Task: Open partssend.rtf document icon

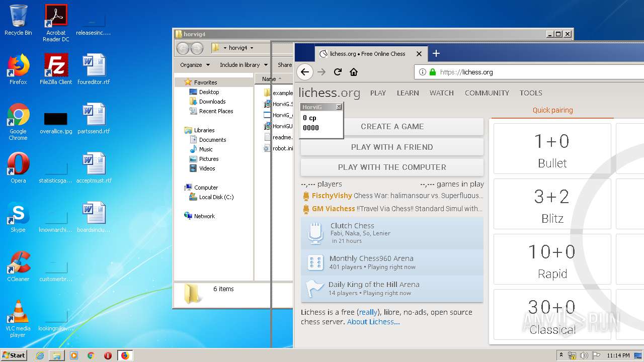Action: pos(94,119)
